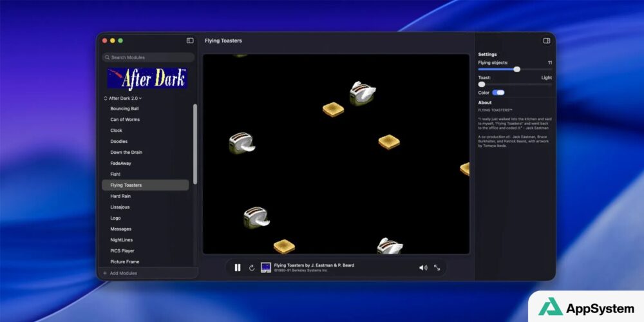This screenshot has width=644, height=322.
Task: Select the Flying Toasters module in list
Action: coord(146,185)
